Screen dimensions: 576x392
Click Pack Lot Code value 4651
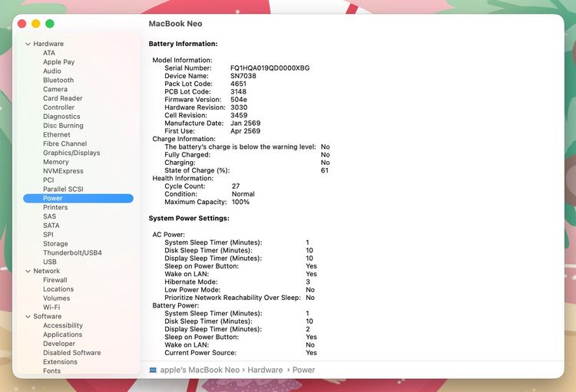[x=238, y=84]
